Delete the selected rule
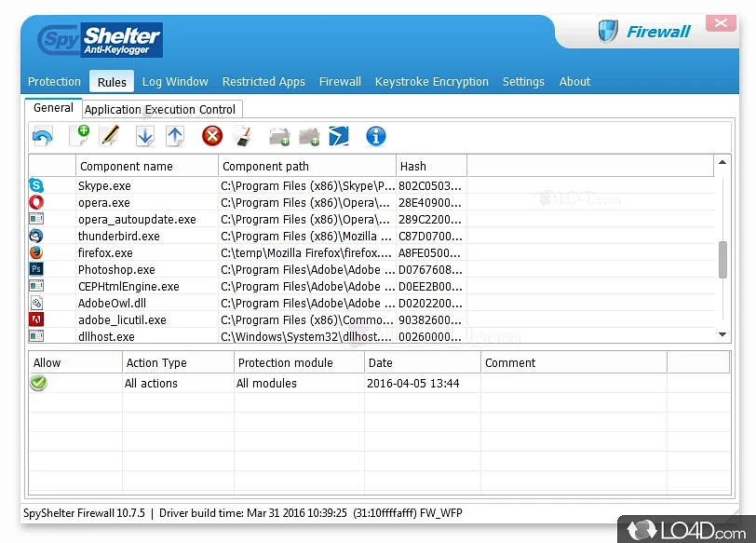756x543 pixels. pos(212,136)
